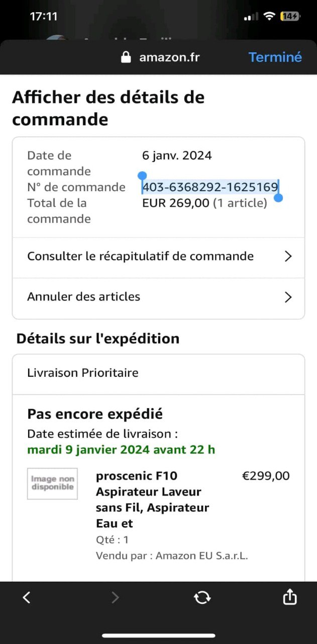Screen dimensions: 317x644
Task: Open Consulter le récapitulatif de commande
Action: [x=140, y=257]
